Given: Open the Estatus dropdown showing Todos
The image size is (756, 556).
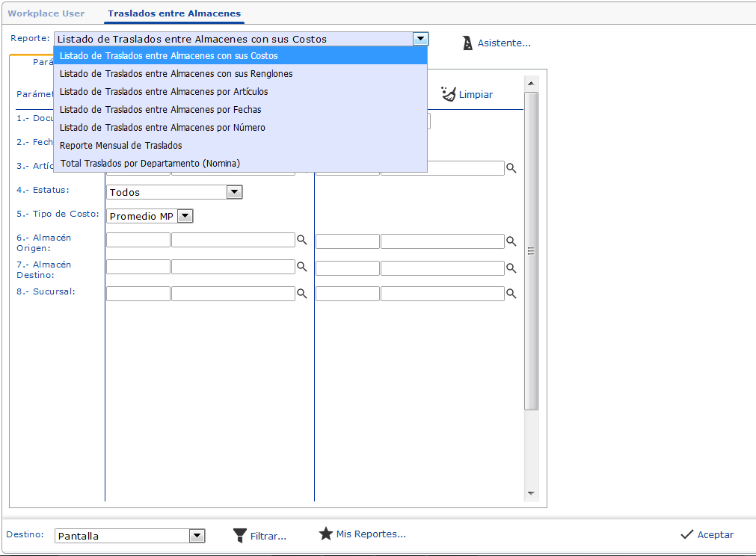Looking at the screenshot, I should [x=234, y=192].
